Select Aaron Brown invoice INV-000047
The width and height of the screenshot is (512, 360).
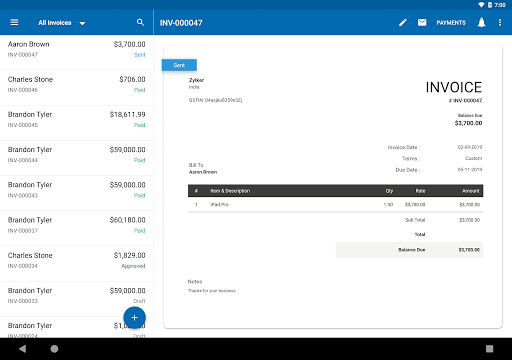pyautogui.click(x=77, y=52)
